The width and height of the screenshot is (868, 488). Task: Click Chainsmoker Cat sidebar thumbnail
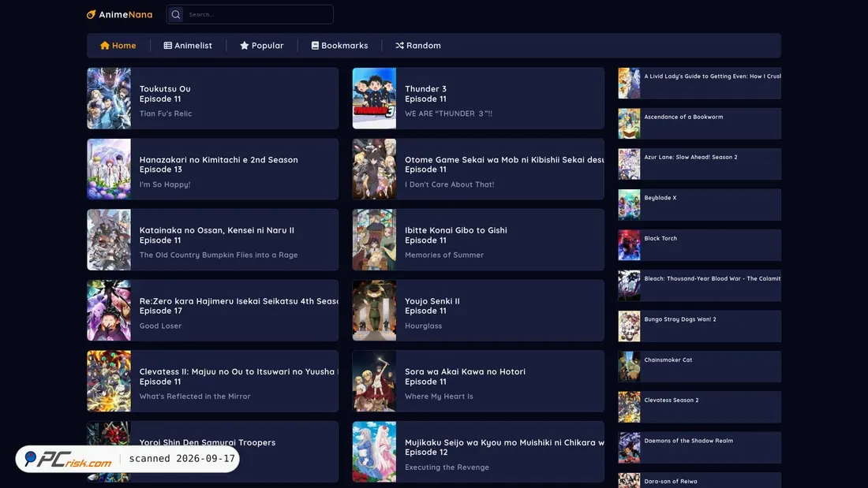coord(629,367)
